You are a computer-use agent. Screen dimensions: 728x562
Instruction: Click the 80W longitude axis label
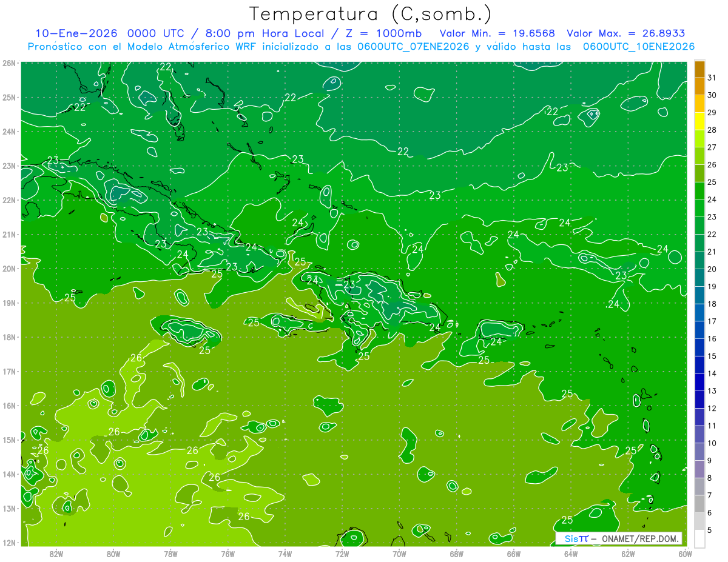[x=113, y=554]
